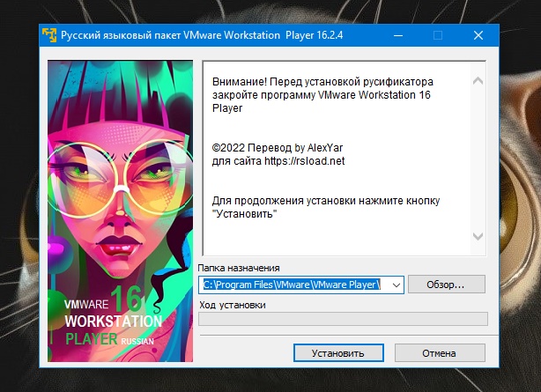Click the 'Папка назначения' label
541x392 pixels.
pyautogui.click(x=239, y=268)
